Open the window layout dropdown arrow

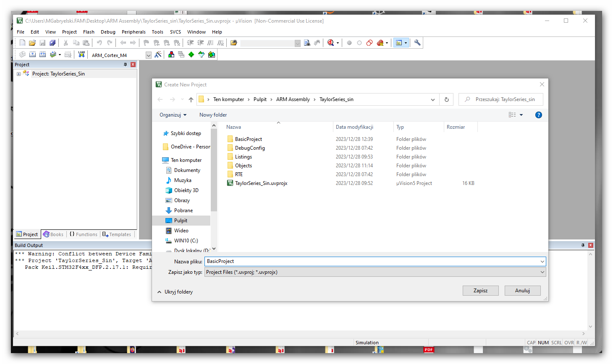click(406, 43)
